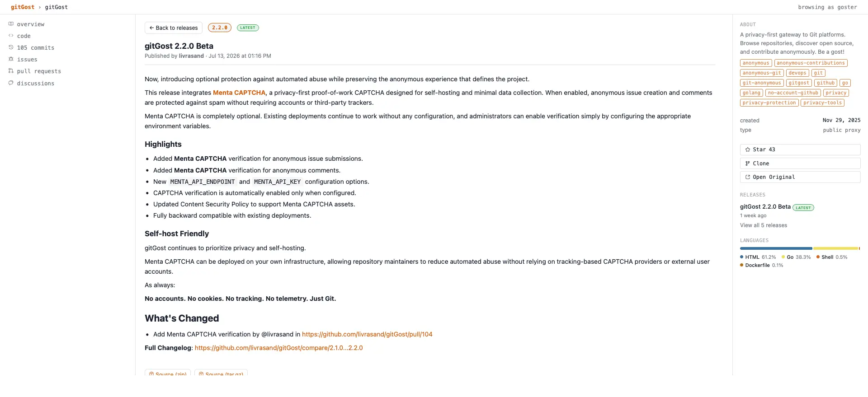This screenshot has width=868, height=397.
Task: Select the anonymous-contributions topic tag
Action: coord(811,63)
